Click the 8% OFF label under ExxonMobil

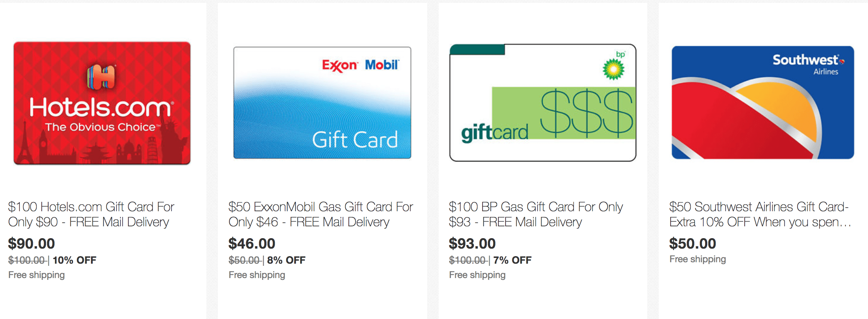pos(286,260)
